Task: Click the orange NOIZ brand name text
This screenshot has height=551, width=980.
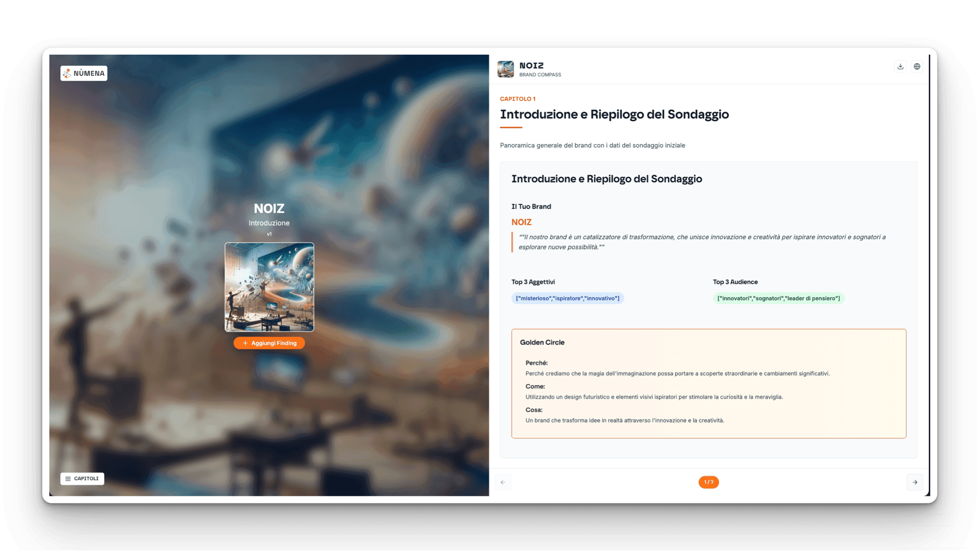Action: (x=521, y=222)
